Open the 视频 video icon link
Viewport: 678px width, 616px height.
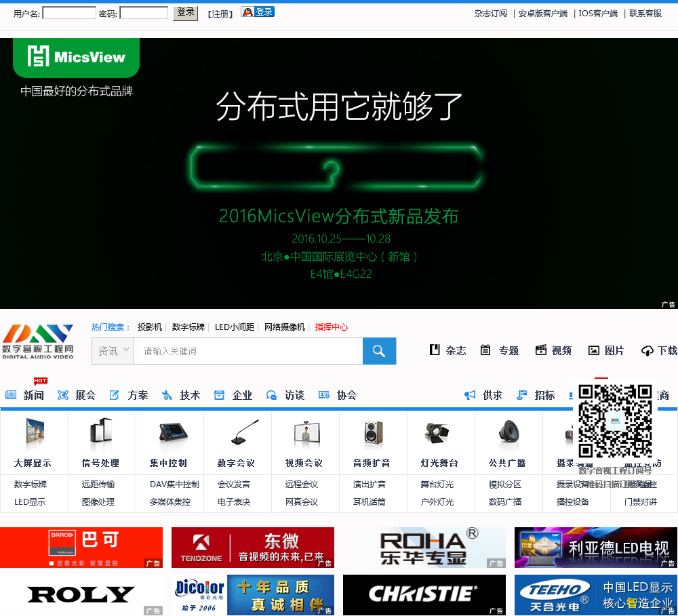click(x=553, y=350)
